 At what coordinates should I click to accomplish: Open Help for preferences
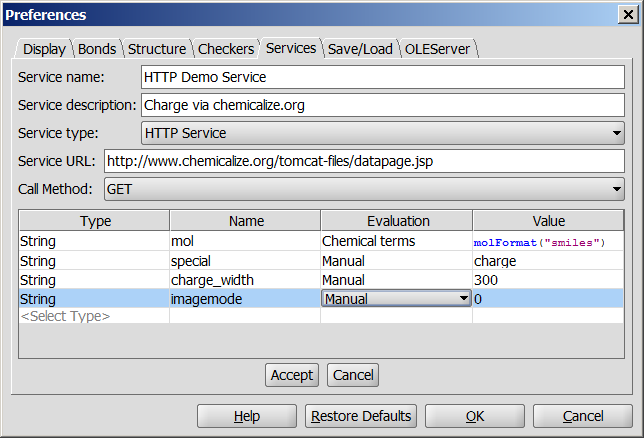pyautogui.click(x=247, y=416)
